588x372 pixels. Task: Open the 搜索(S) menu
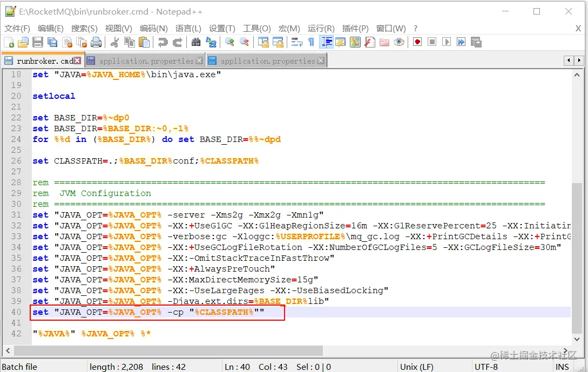[84, 29]
